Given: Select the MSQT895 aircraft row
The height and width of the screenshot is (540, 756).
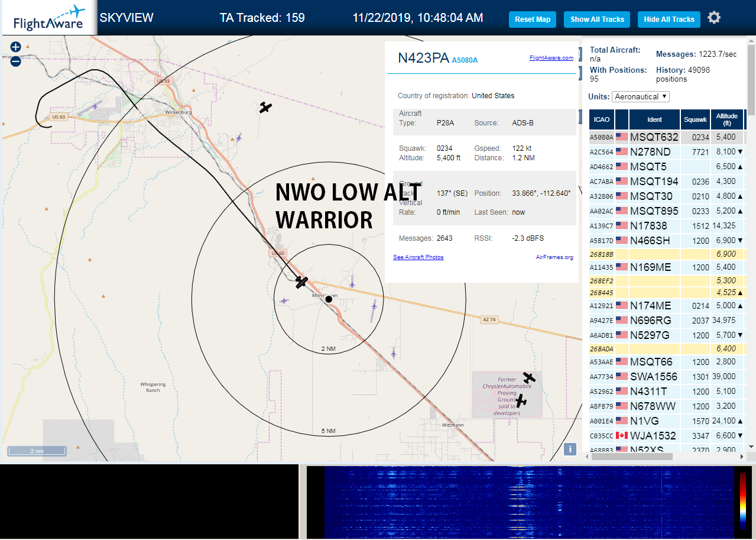Looking at the screenshot, I should [x=666, y=211].
